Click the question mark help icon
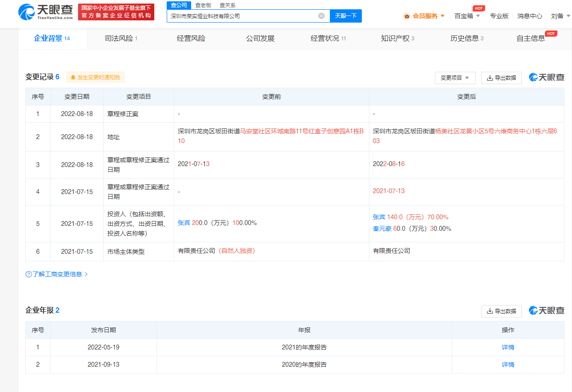This screenshot has width=572, height=392. [28, 274]
